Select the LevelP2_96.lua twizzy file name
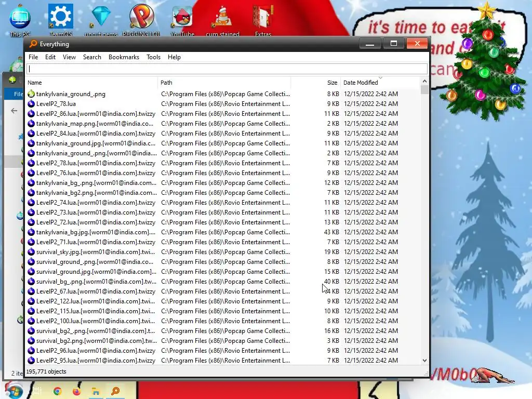Viewport: 532px width, 399px height. click(96, 351)
